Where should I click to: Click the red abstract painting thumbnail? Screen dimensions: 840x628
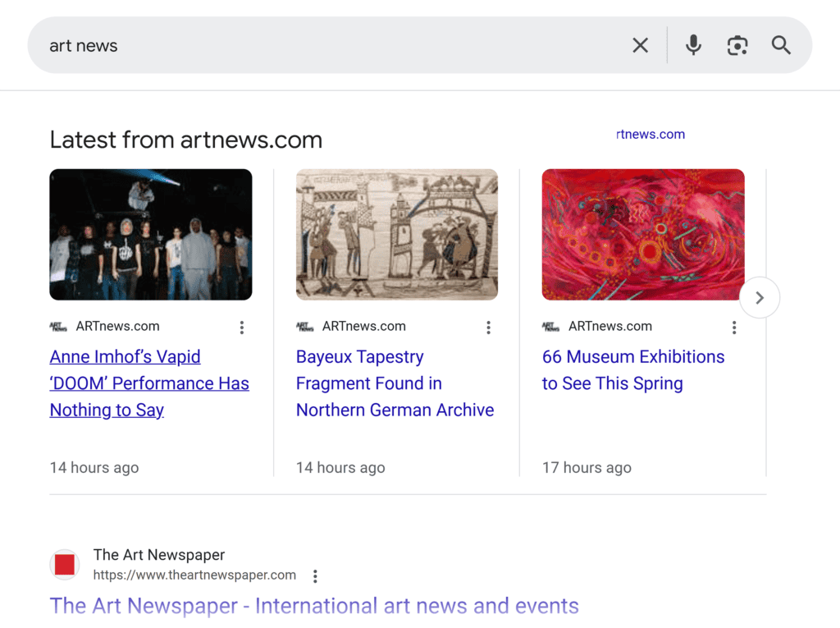click(642, 234)
